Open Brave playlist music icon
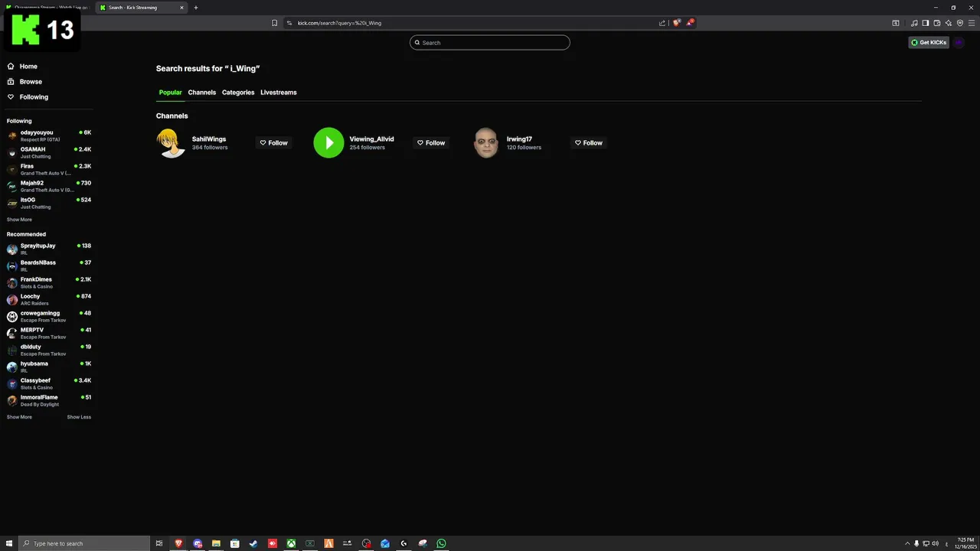This screenshot has height=551, width=980. (x=914, y=23)
